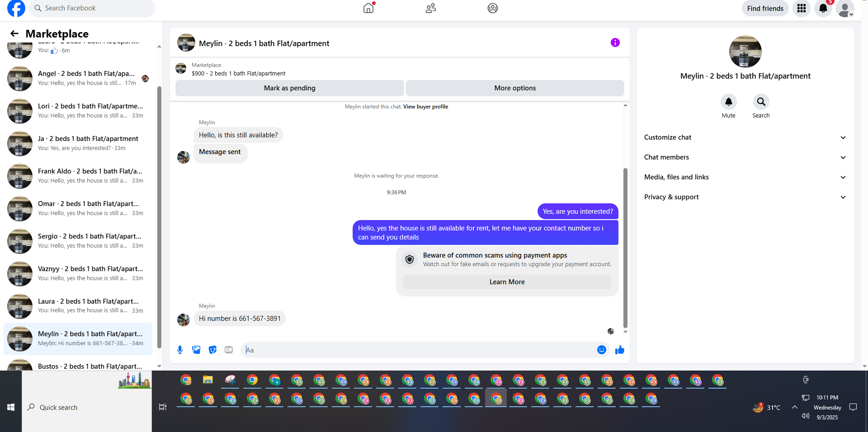
Task: Expand the Privacy & support section
Action: point(745,197)
